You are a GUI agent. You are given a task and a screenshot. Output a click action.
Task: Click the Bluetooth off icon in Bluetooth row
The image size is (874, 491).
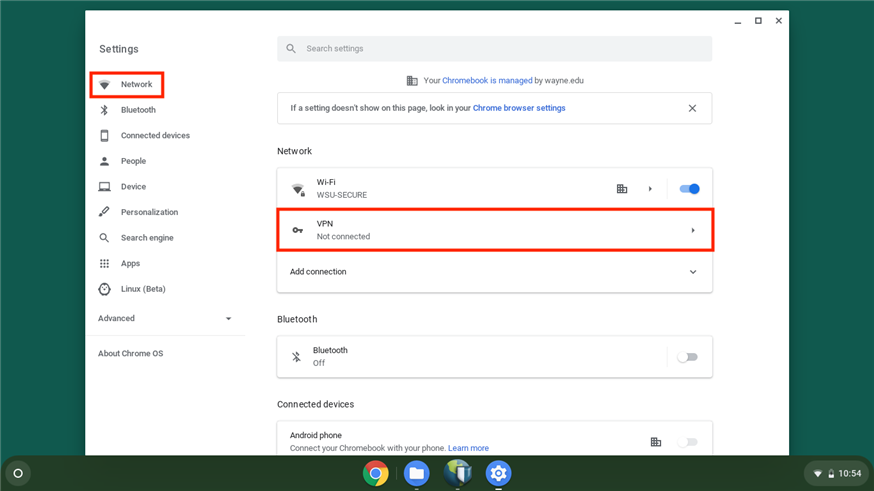297,357
